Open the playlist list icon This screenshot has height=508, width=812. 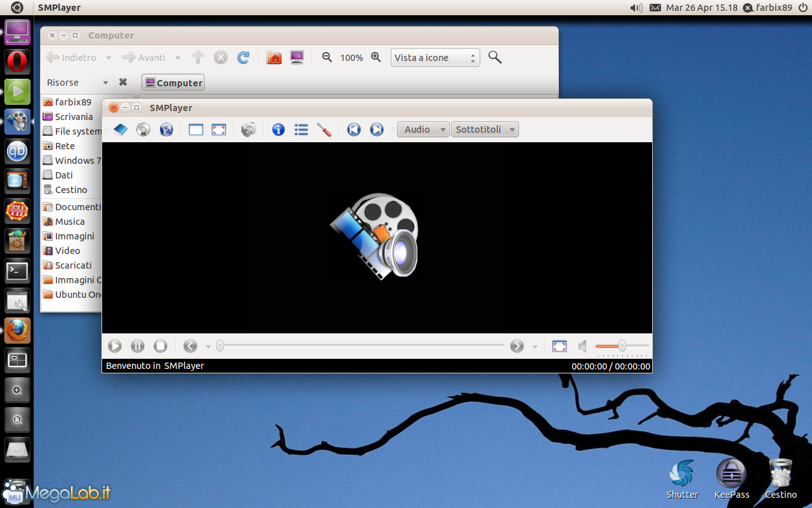pos(301,130)
